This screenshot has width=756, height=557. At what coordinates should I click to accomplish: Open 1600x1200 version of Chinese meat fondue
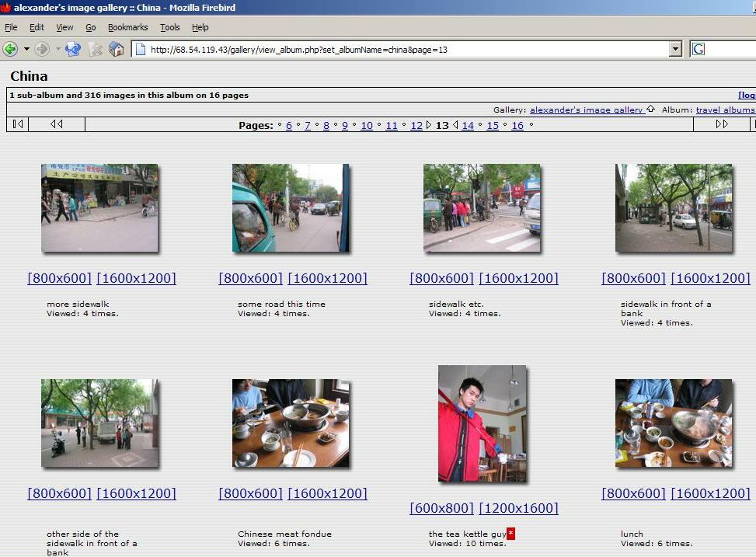pyautogui.click(x=327, y=493)
